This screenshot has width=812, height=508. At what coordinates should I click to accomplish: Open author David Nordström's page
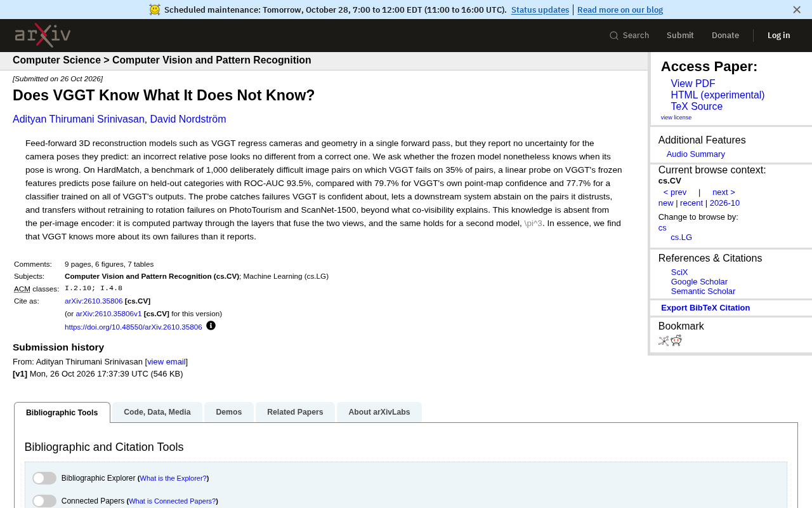coord(188,119)
